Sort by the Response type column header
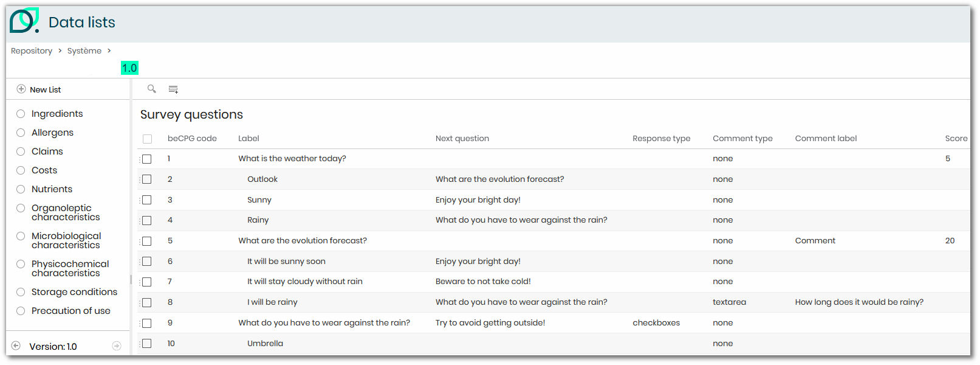 click(661, 138)
